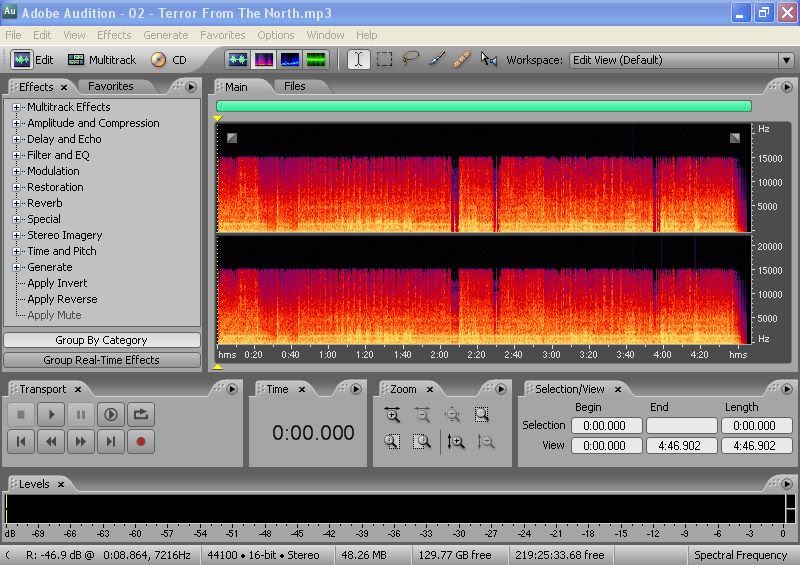Screen dimensions: 800x565
Task: Expand Delay and Echo category
Action: (16, 139)
